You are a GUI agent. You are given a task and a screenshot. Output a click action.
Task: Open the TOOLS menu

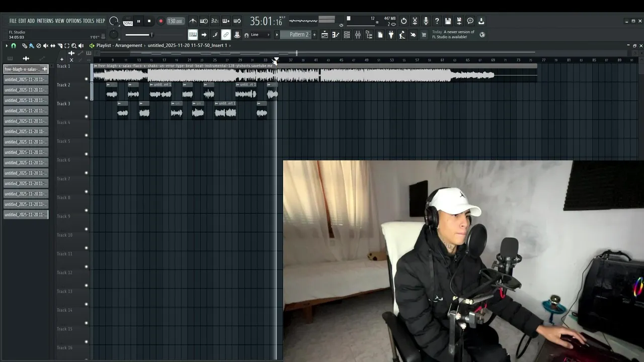[89, 21]
